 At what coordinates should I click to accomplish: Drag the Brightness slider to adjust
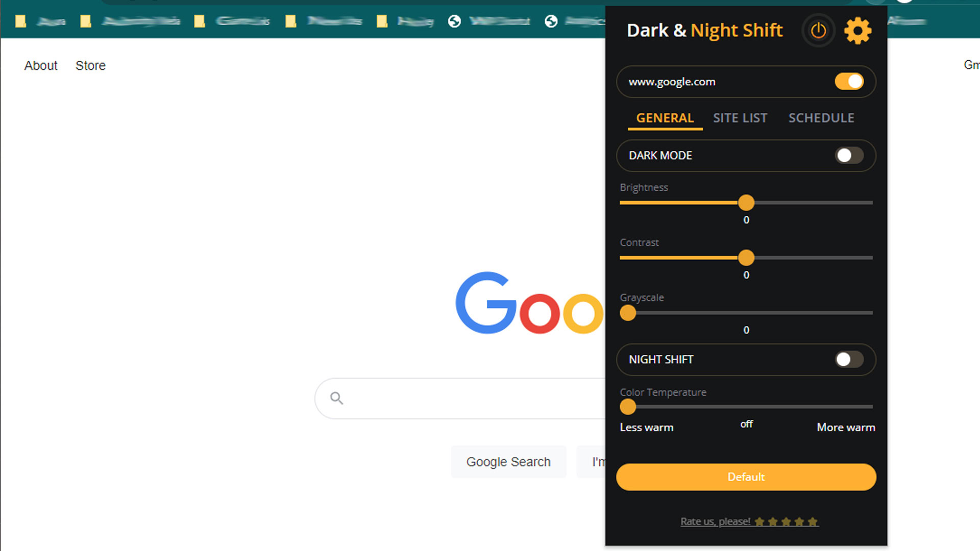(x=746, y=203)
